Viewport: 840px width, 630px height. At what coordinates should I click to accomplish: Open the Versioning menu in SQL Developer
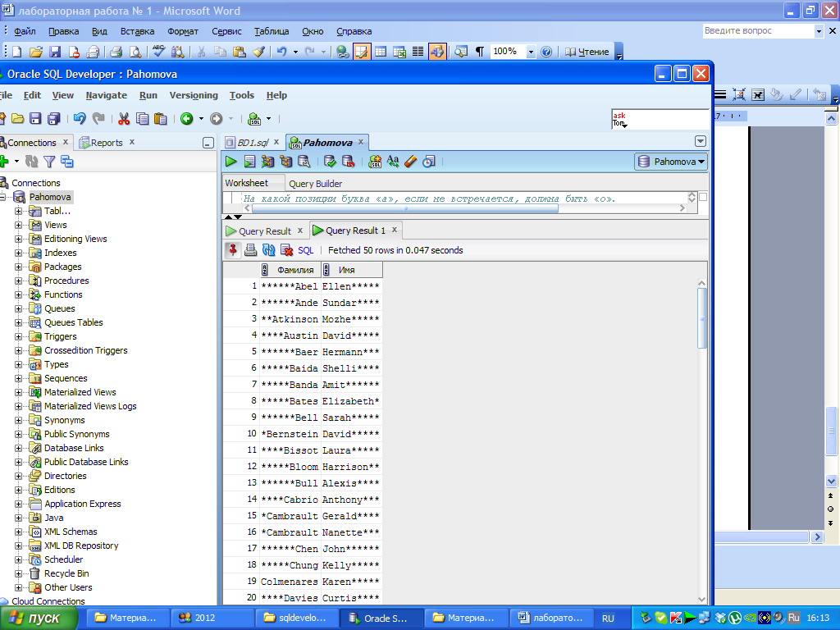click(194, 95)
